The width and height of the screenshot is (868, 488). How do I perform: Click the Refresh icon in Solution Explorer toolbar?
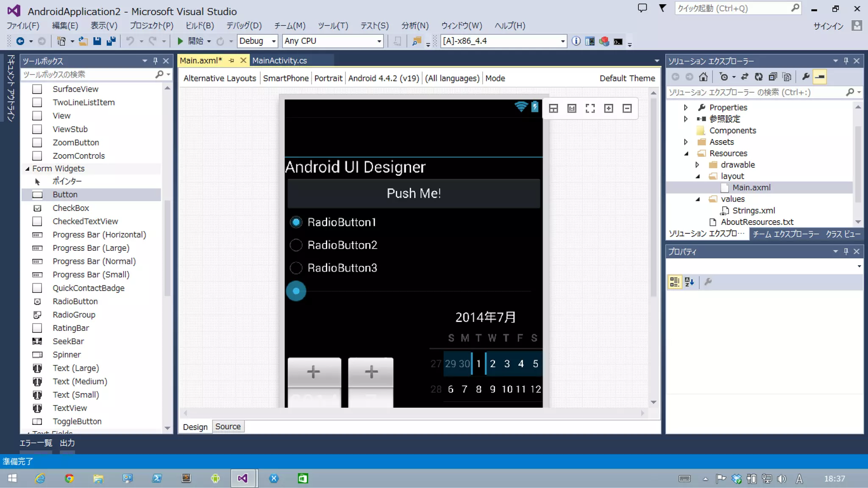click(758, 77)
